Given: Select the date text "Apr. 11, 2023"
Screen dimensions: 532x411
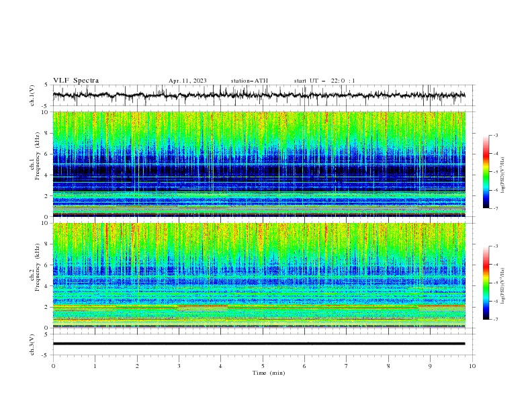Looking at the screenshot, I should tap(187, 81).
